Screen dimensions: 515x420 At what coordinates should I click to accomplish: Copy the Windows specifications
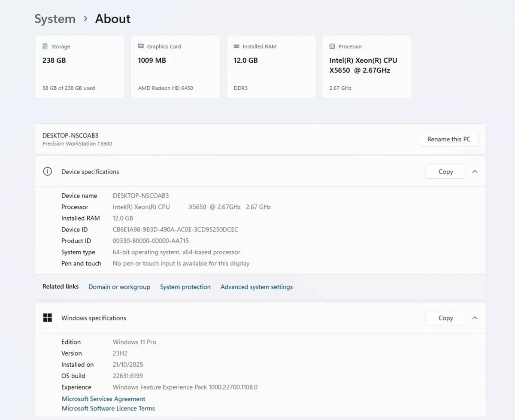click(x=445, y=318)
